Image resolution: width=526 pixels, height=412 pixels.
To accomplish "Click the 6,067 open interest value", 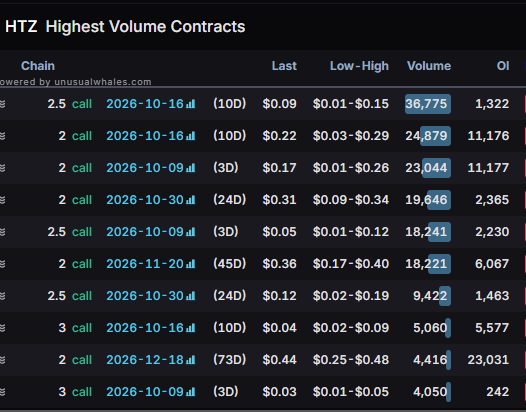I will click(x=492, y=264).
